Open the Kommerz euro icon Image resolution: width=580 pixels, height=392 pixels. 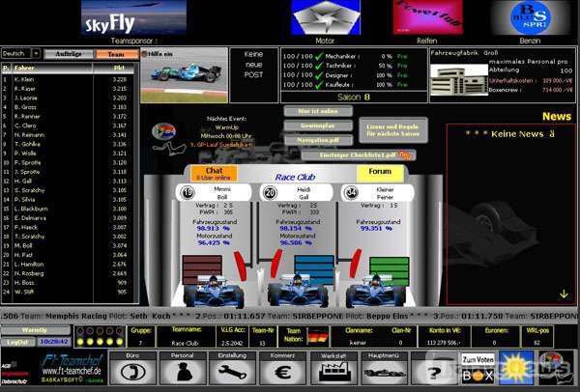[282, 373]
